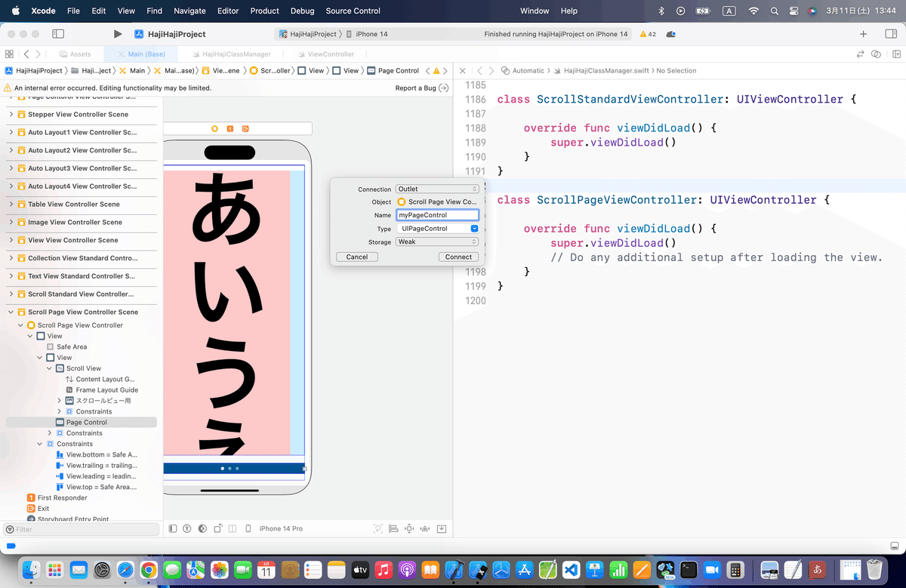Click the page control dots on canvas

pyautogui.click(x=230, y=468)
